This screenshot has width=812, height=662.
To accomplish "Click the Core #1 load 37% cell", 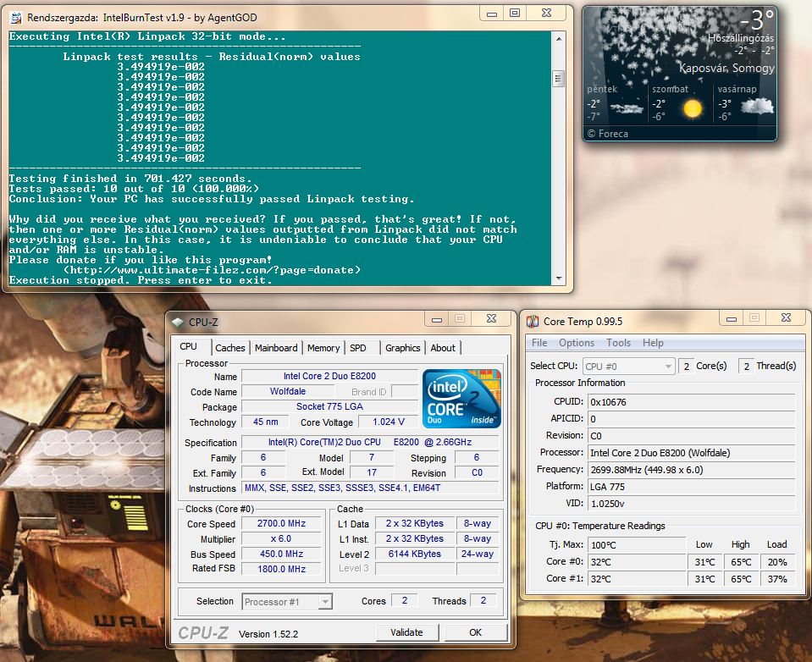I will tap(777, 579).
